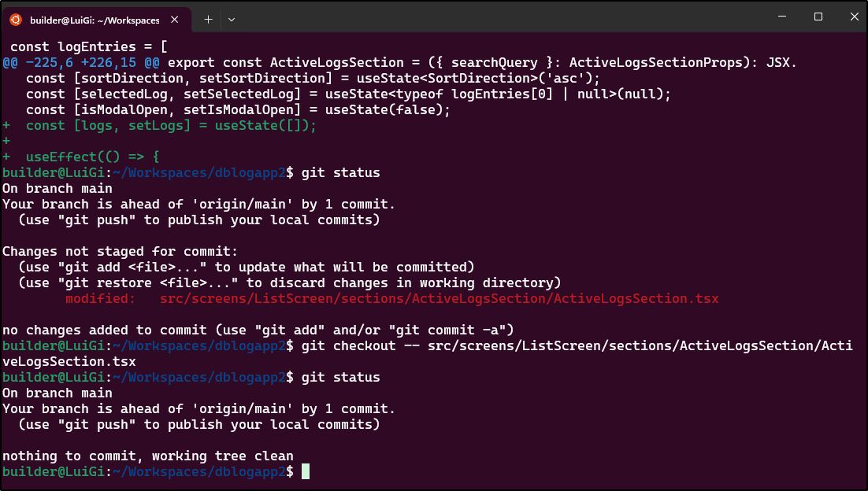Click the empty title bar area beside tabs

[499, 18]
